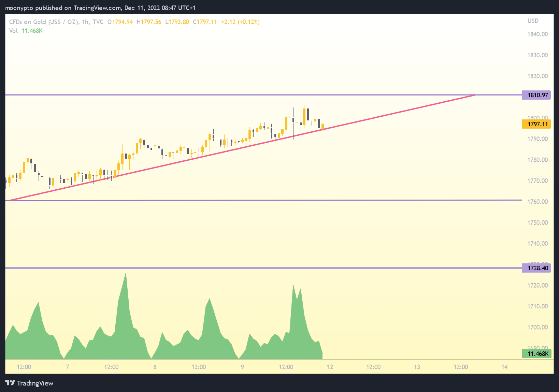559x392 pixels.
Task: Click the date 9 on time axis
Action: point(242,367)
